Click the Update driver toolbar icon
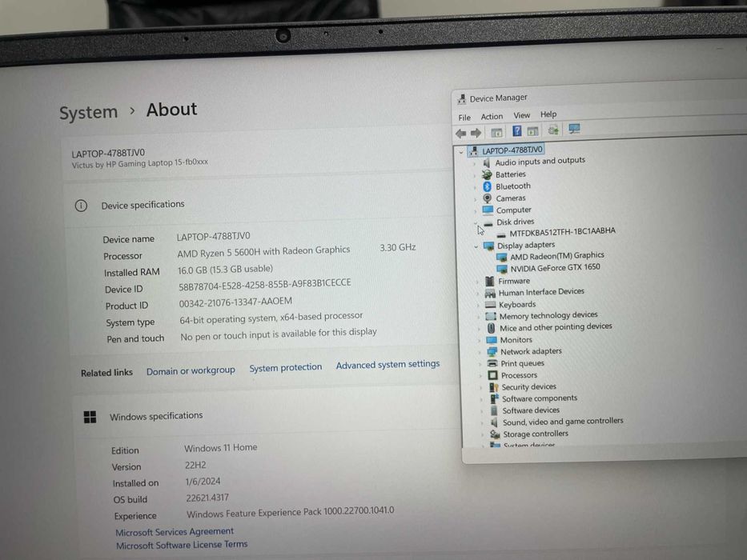 tap(553, 130)
